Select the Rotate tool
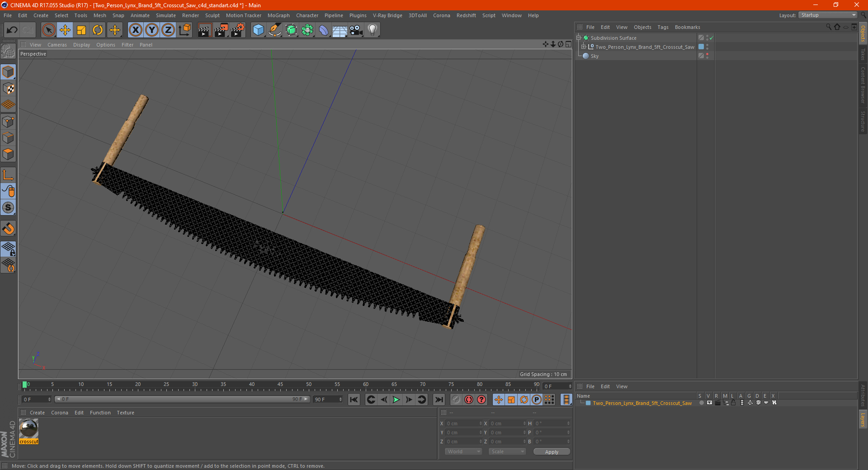The width and height of the screenshot is (868, 470). click(98, 30)
